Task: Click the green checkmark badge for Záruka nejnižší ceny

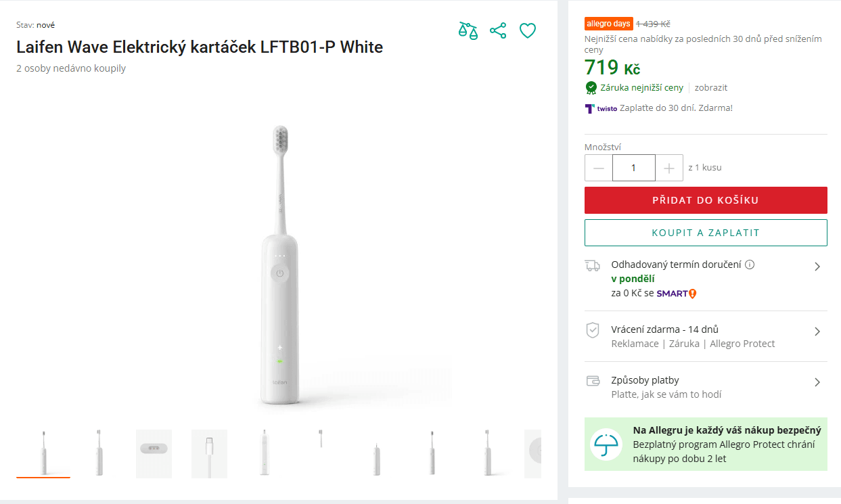Action: click(x=590, y=87)
